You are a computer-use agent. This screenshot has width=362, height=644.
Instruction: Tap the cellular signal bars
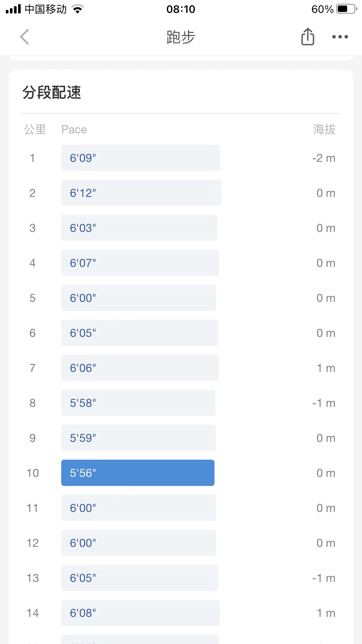(13, 9)
